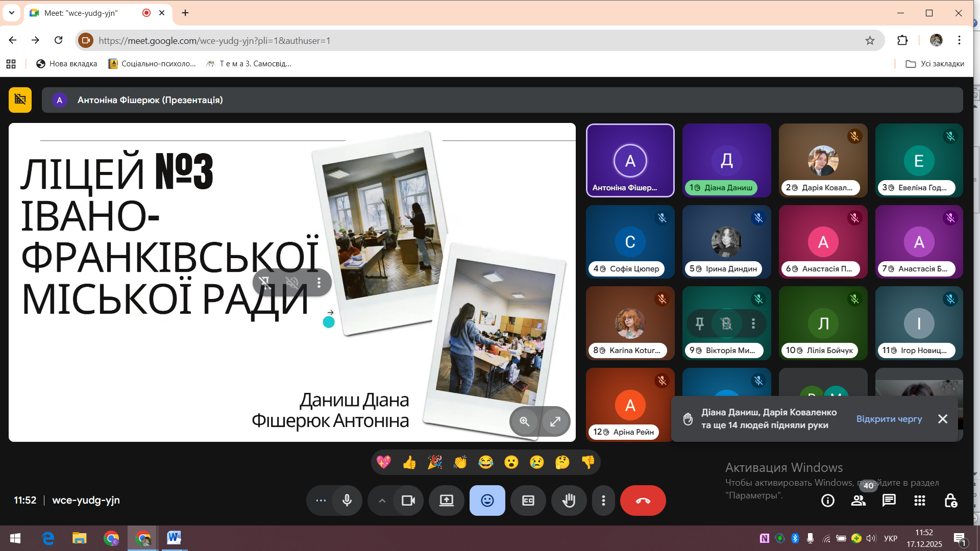The image size is (980, 551).
Task: Toggle the camera on or off
Action: click(408, 500)
